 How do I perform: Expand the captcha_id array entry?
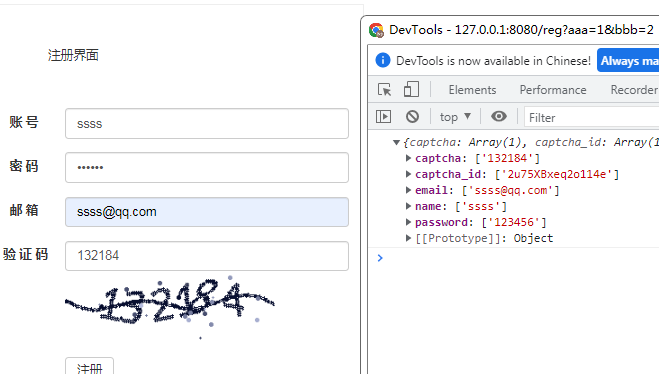tap(408, 174)
